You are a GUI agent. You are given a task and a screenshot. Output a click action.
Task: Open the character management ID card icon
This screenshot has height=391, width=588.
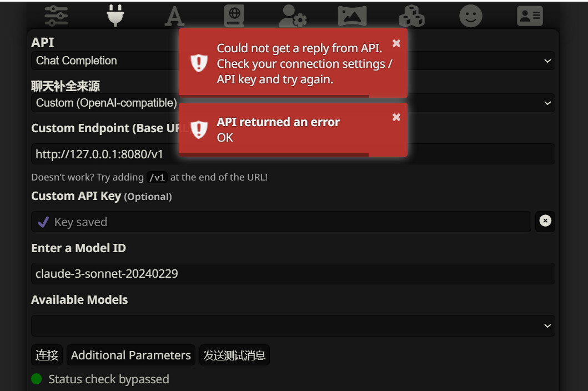click(530, 16)
